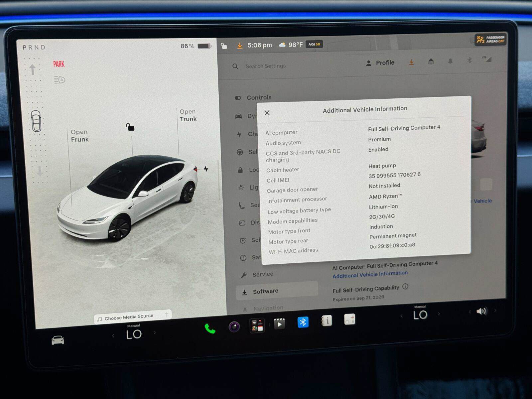Tap the PARK gear indicator

[59, 64]
